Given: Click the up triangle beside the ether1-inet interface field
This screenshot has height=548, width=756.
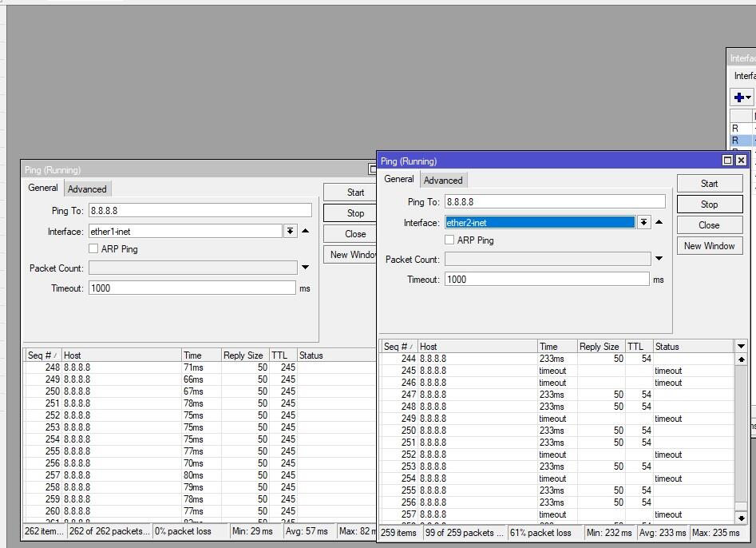Looking at the screenshot, I should pyautogui.click(x=305, y=232).
